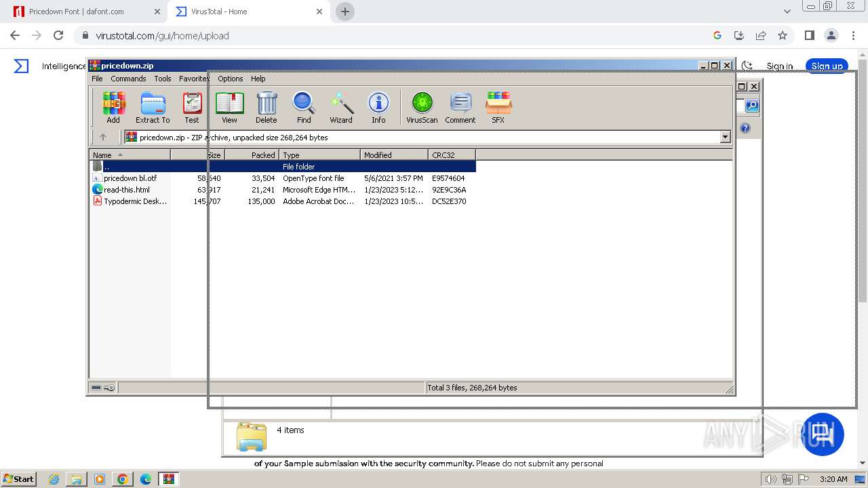Toggle the Chrome side panel icon
The width and height of the screenshot is (868, 488).
tap(810, 35)
